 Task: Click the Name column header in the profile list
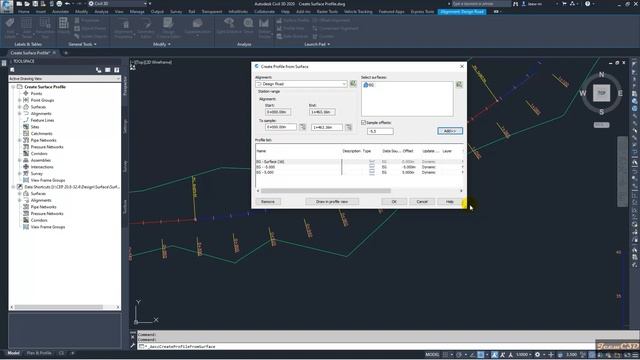[261, 151]
